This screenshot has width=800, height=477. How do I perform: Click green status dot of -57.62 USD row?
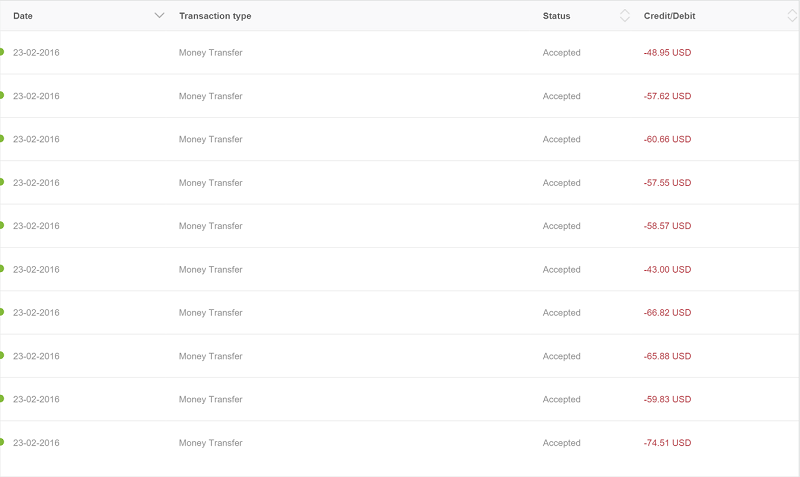pyautogui.click(x=2, y=95)
